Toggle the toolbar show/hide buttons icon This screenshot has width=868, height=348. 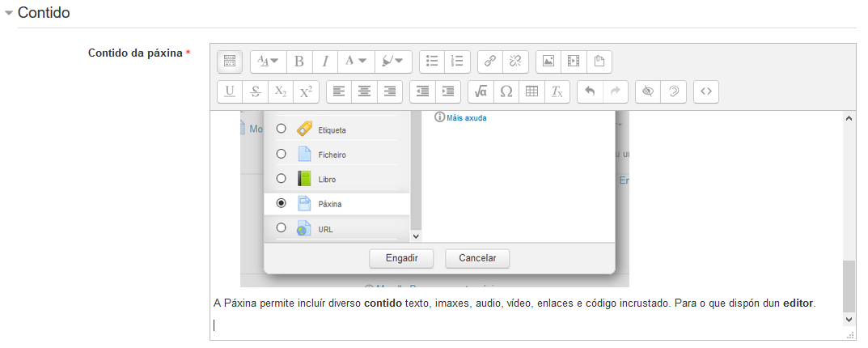pyautogui.click(x=229, y=61)
